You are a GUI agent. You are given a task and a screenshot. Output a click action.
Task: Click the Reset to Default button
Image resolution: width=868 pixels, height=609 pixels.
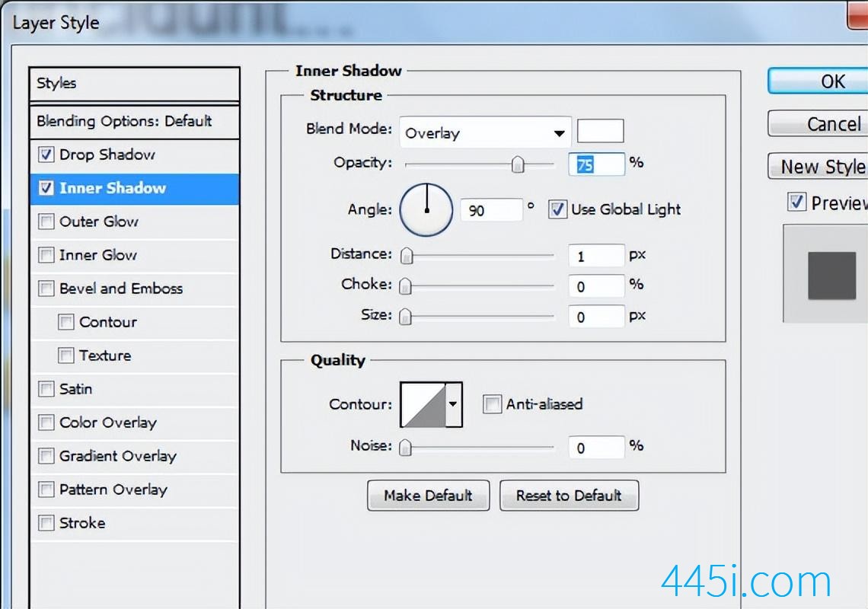[x=569, y=496]
